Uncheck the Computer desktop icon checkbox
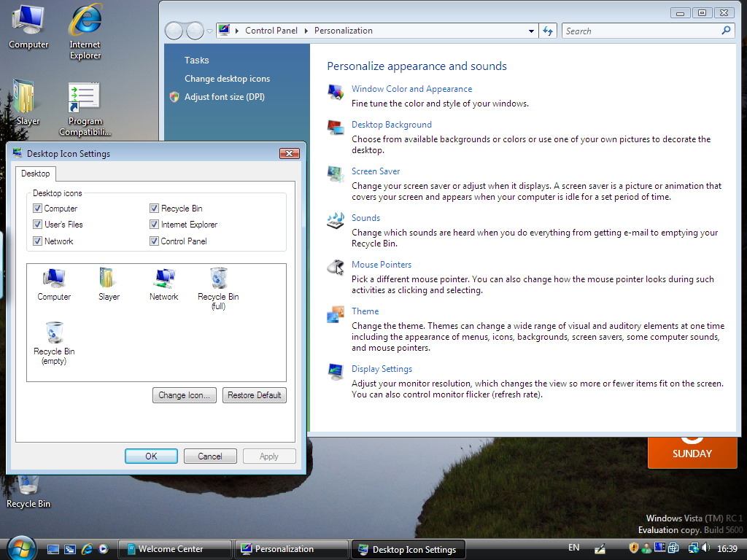The width and height of the screenshot is (747, 560). click(x=37, y=208)
